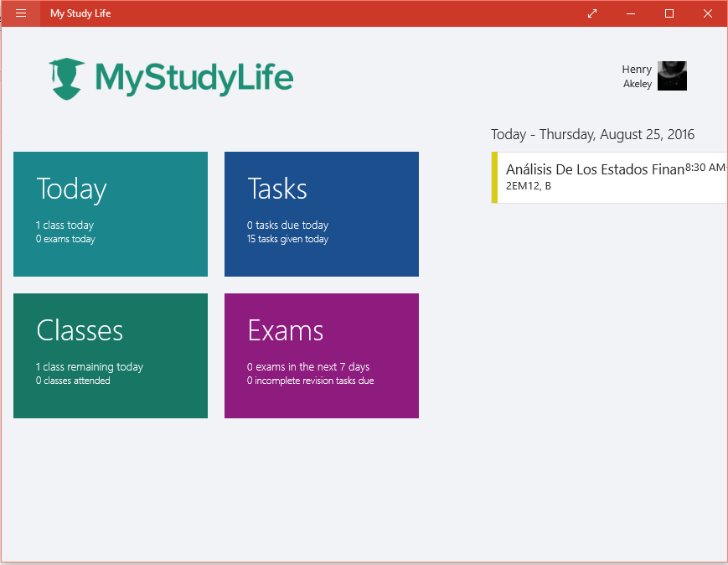
Task: Click the 1 class remaining today text
Action: [90, 366]
